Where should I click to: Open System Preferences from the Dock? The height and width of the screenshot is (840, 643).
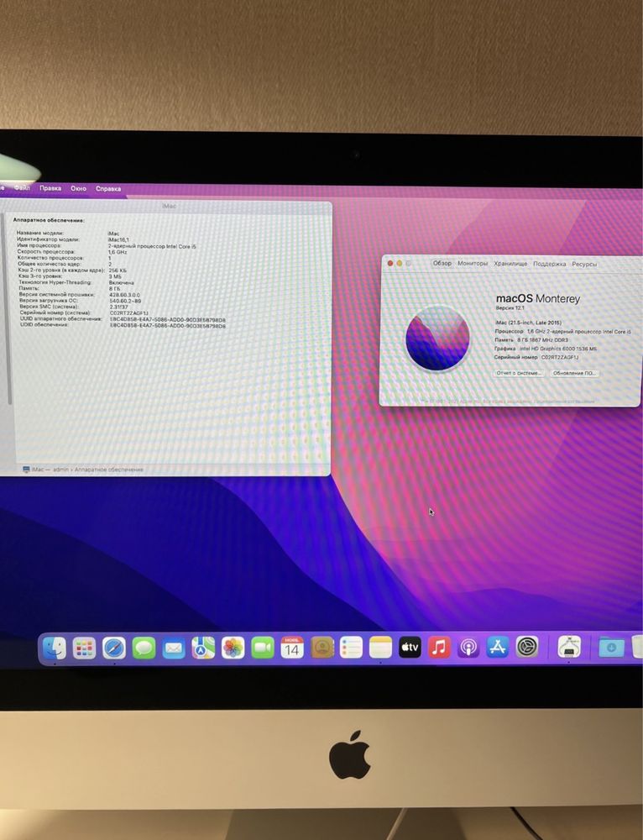[527, 647]
